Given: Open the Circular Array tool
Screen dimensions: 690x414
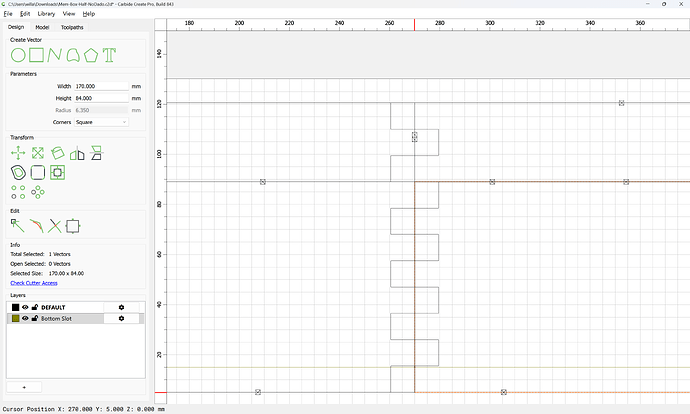Looking at the screenshot, I should tap(38, 192).
